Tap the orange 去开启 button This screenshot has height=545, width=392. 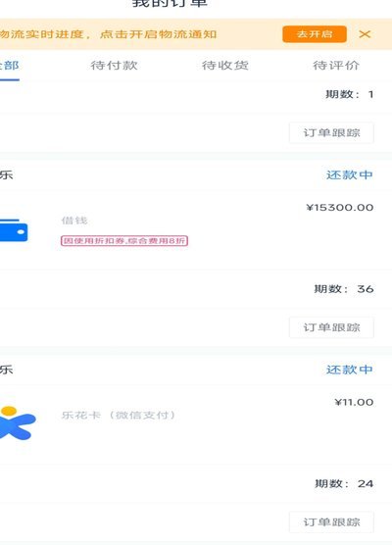click(315, 34)
